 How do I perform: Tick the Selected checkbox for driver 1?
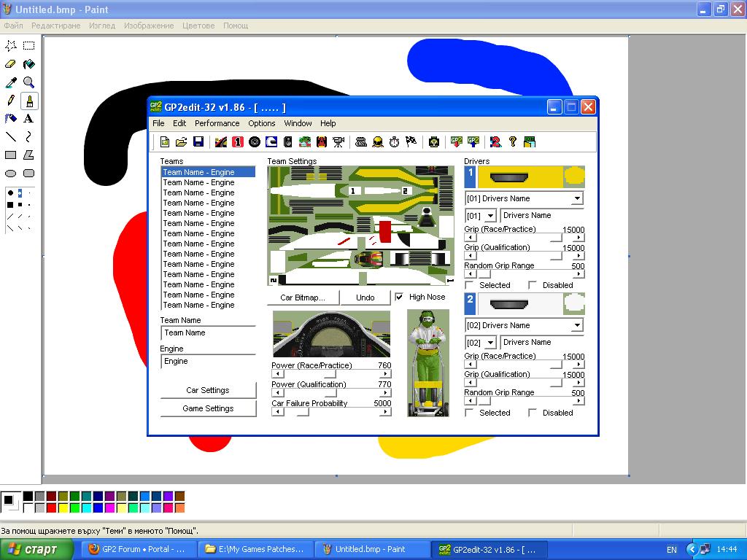tap(470, 285)
